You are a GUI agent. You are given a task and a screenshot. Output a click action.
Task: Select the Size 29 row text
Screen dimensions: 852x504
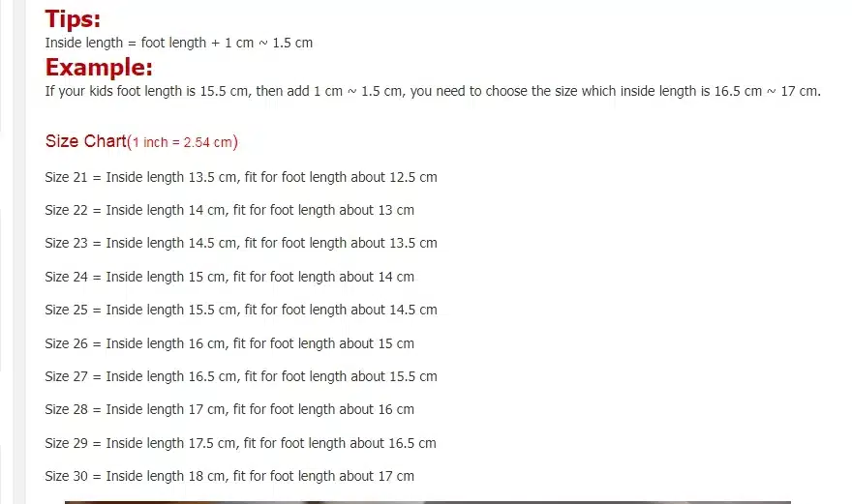pos(241,444)
